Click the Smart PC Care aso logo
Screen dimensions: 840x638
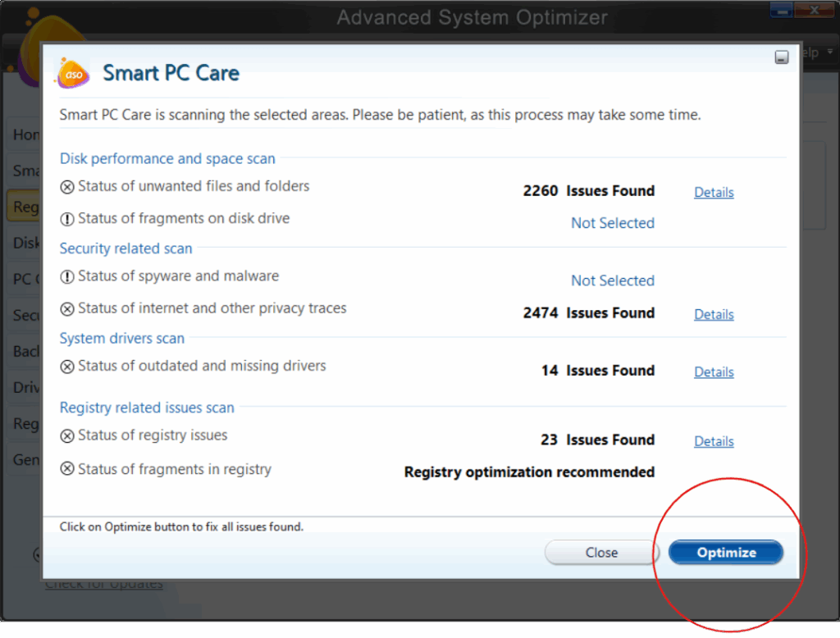click(x=73, y=73)
